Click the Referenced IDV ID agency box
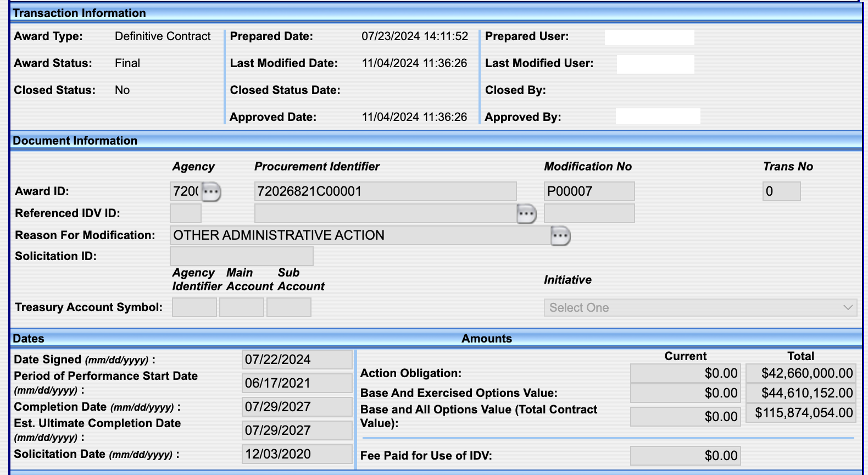The image size is (868, 475). coord(185,213)
